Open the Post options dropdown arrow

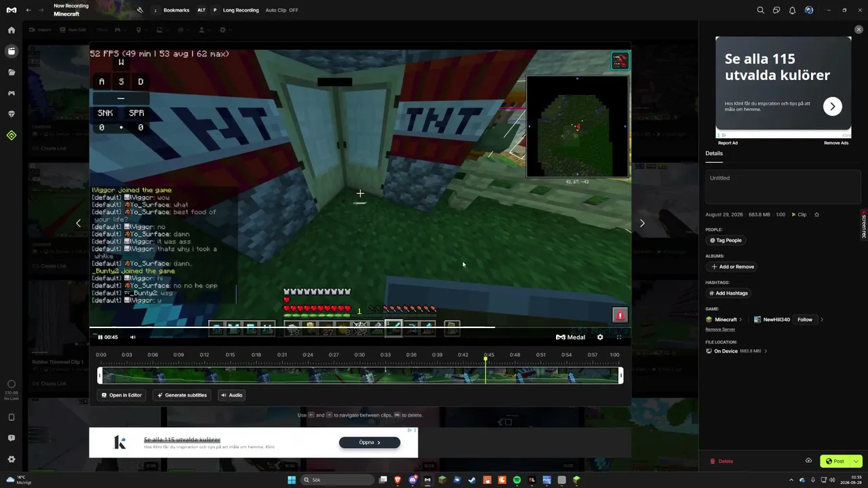click(x=856, y=462)
